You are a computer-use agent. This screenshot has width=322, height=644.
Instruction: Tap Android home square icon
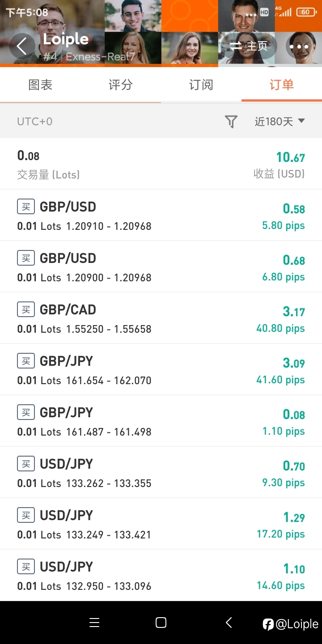161,623
